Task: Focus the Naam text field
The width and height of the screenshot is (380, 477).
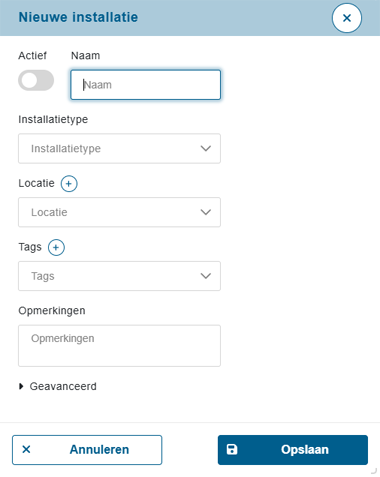Action: tap(145, 85)
